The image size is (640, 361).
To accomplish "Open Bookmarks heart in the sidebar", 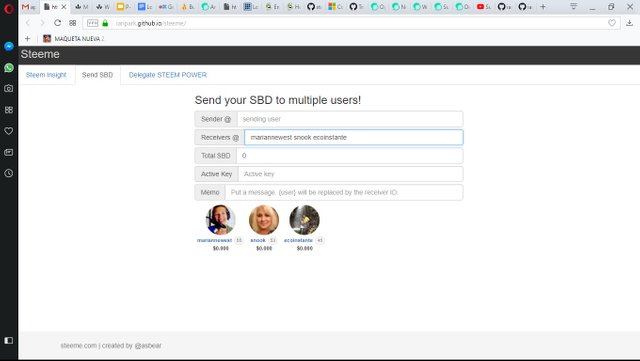I will (9, 131).
